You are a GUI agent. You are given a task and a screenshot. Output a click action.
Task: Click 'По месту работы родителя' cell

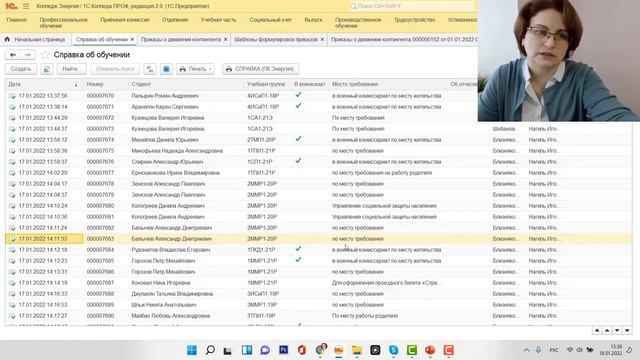[x=364, y=316]
